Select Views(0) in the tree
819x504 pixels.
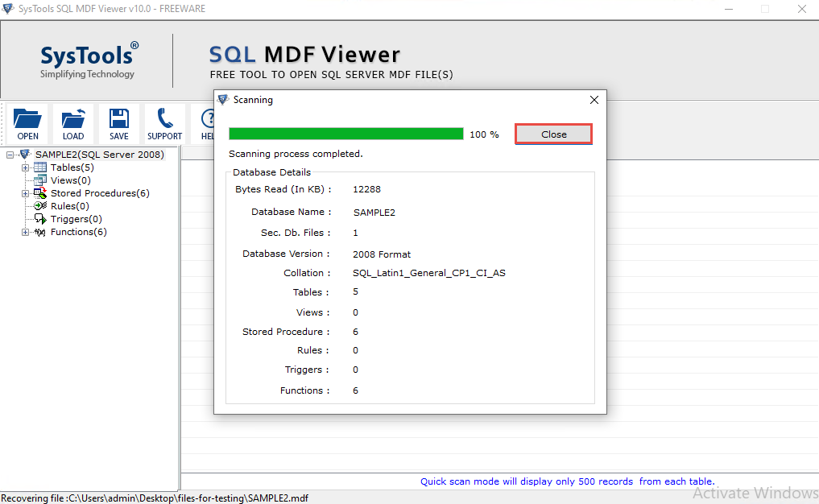pyautogui.click(x=71, y=180)
